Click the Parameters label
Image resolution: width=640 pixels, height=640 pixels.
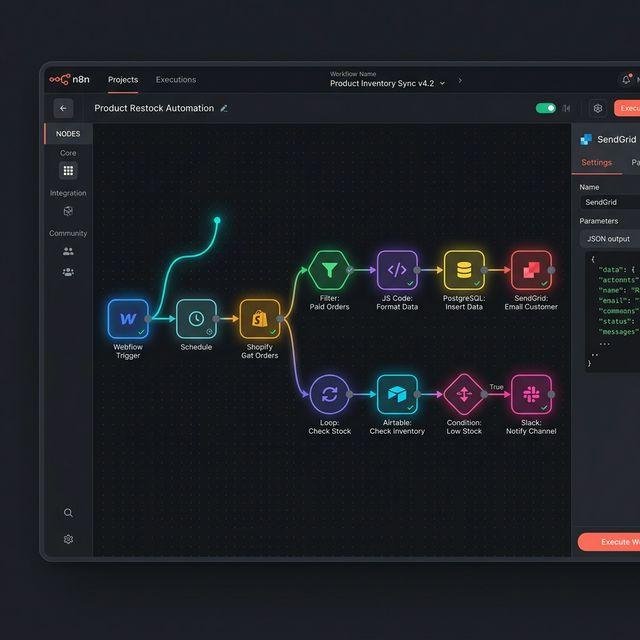[x=598, y=221]
